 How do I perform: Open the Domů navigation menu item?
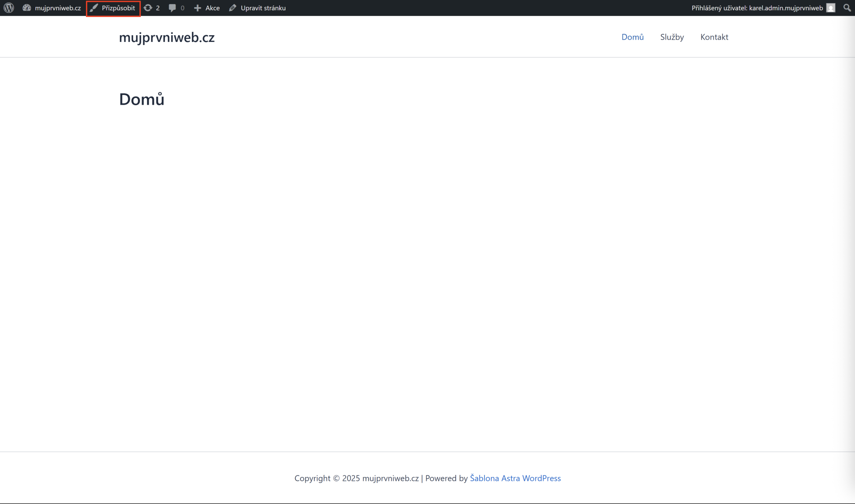[x=632, y=37]
